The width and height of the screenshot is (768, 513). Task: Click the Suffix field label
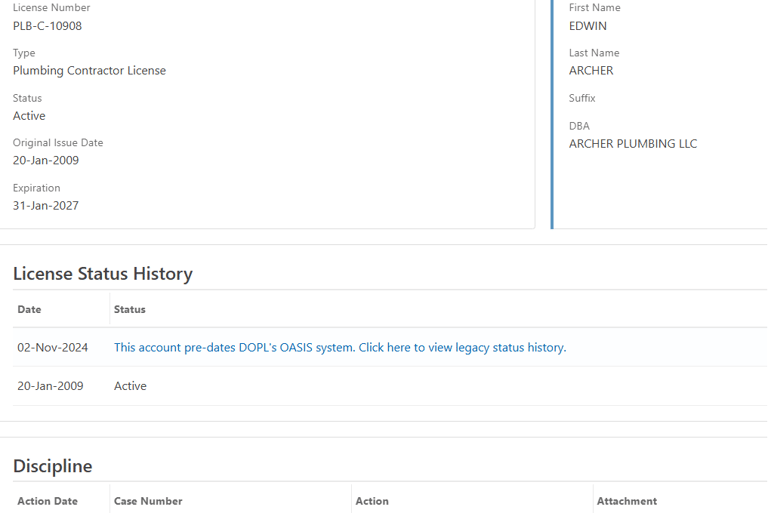click(x=582, y=98)
